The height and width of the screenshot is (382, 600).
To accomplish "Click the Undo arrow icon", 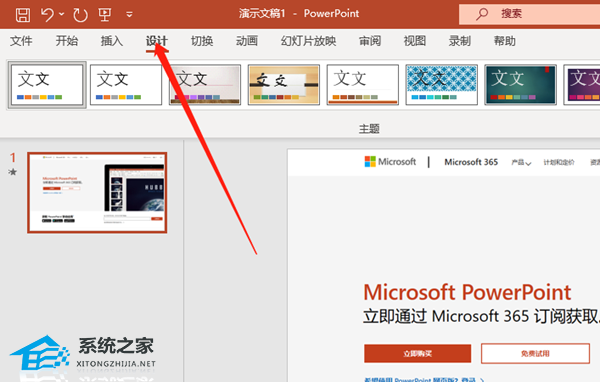I will click(x=47, y=15).
